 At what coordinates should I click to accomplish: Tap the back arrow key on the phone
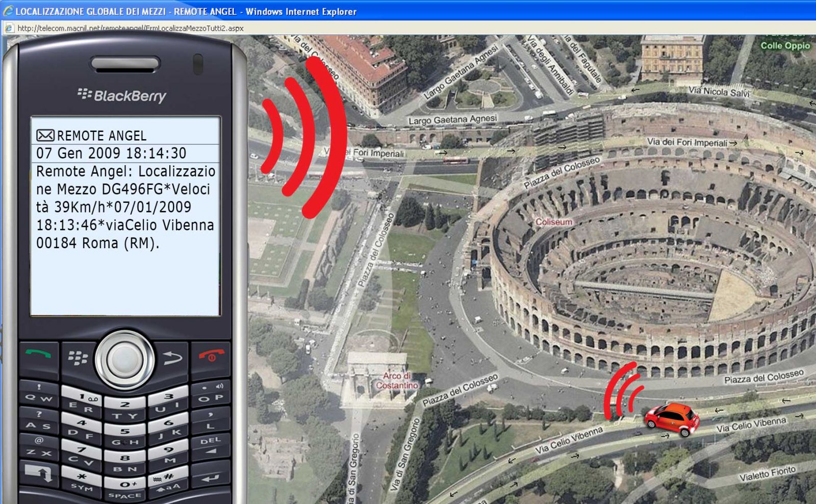(172, 357)
